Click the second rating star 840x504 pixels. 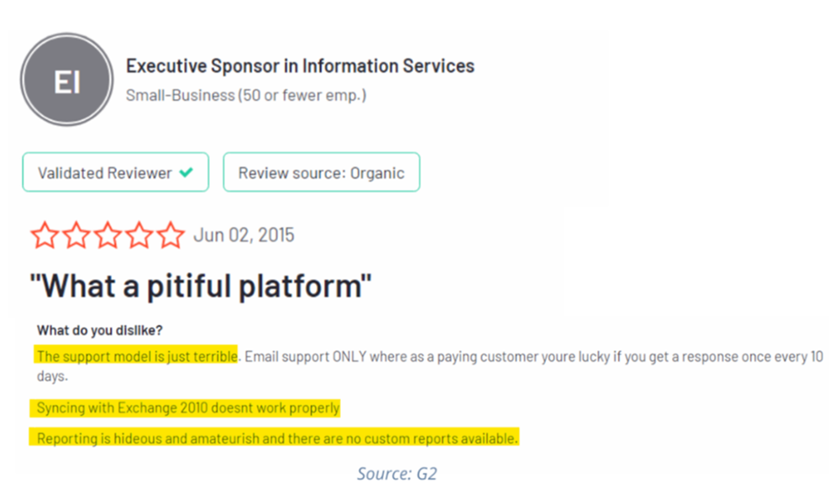tap(76, 235)
